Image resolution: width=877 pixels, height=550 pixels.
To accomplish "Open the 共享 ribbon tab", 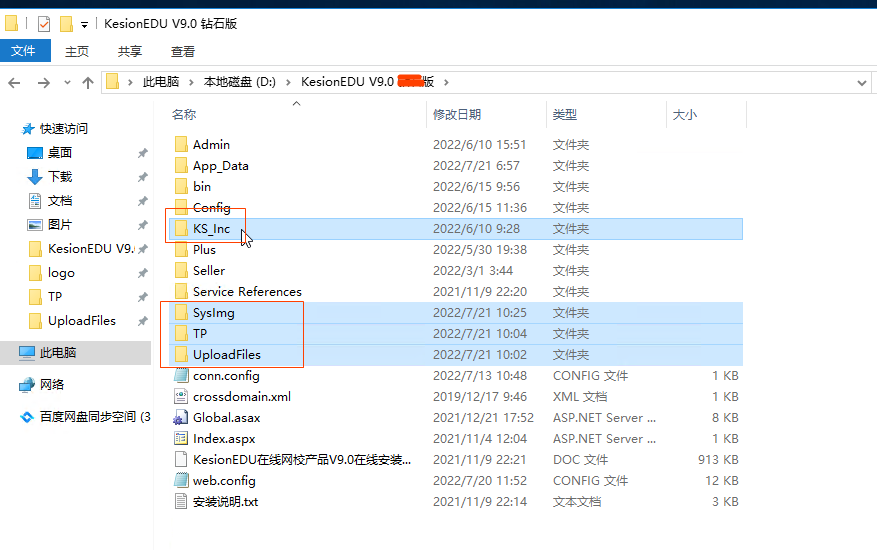I will click(130, 51).
